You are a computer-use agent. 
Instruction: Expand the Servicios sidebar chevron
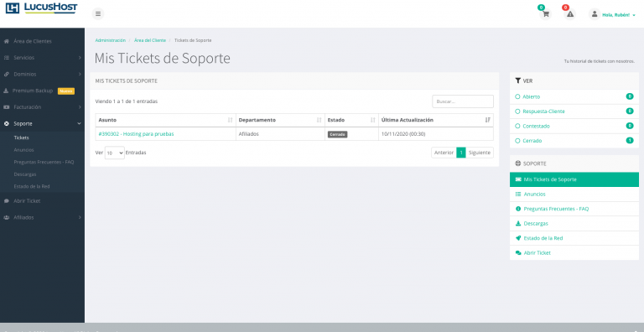(x=80, y=58)
